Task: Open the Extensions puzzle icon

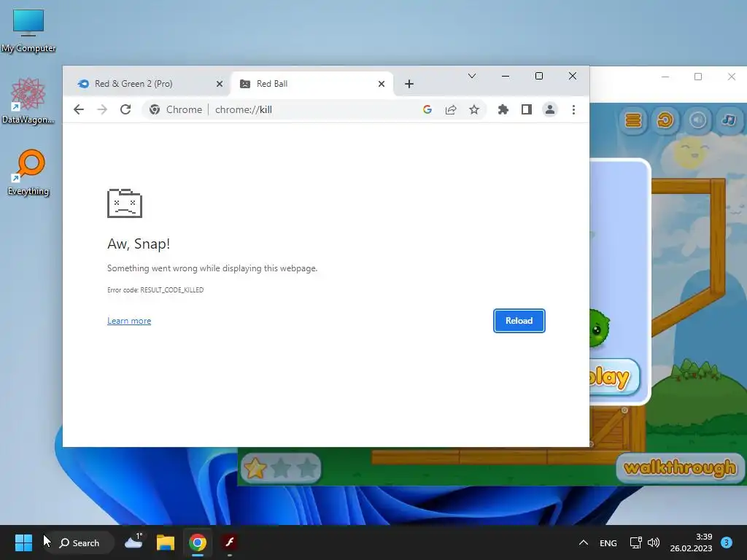Action: [x=503, y=109]
